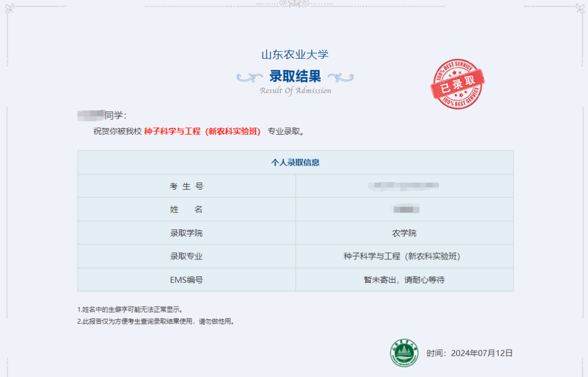This screenshot has height=377, width=588.
Task: Select the 姓名 label cell
Action: tap(186, 209)
